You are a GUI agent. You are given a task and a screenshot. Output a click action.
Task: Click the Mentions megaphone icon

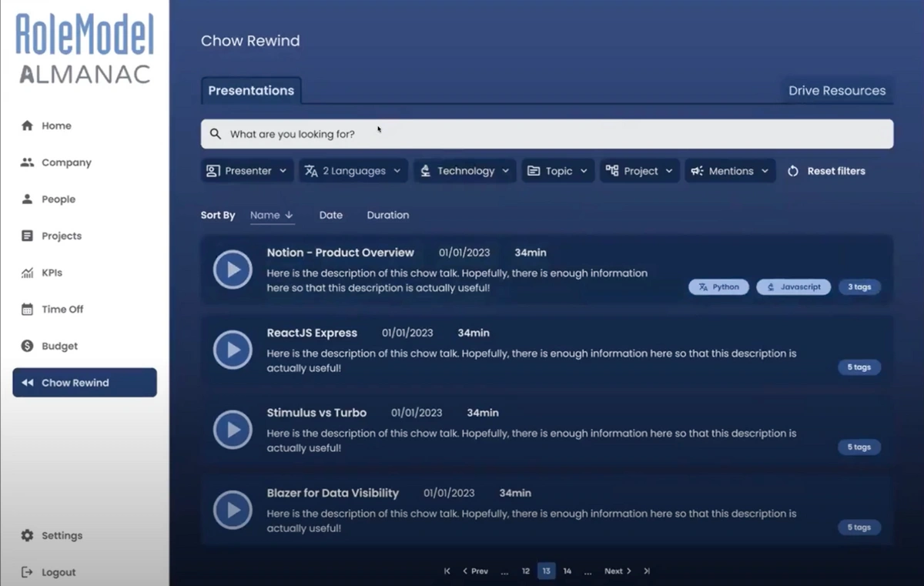pos(697,171)
